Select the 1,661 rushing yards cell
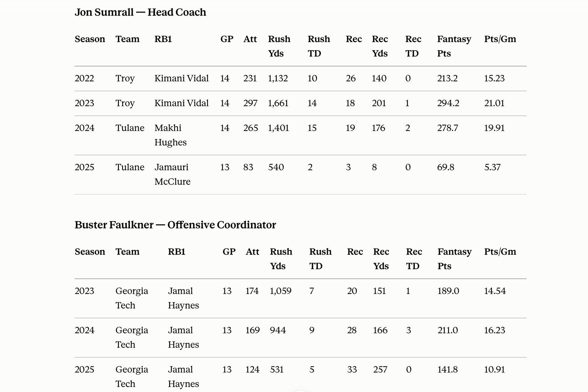 coord(278,103)
